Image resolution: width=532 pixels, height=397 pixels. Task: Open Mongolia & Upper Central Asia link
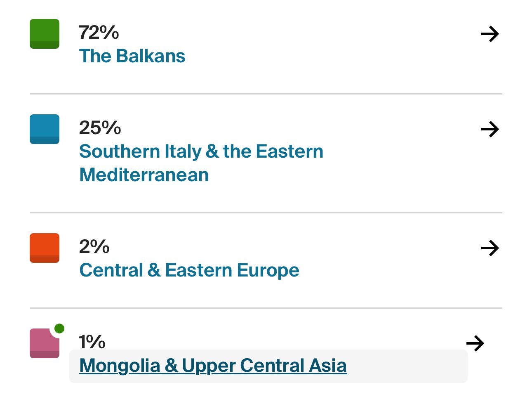(x=213, y=366)
